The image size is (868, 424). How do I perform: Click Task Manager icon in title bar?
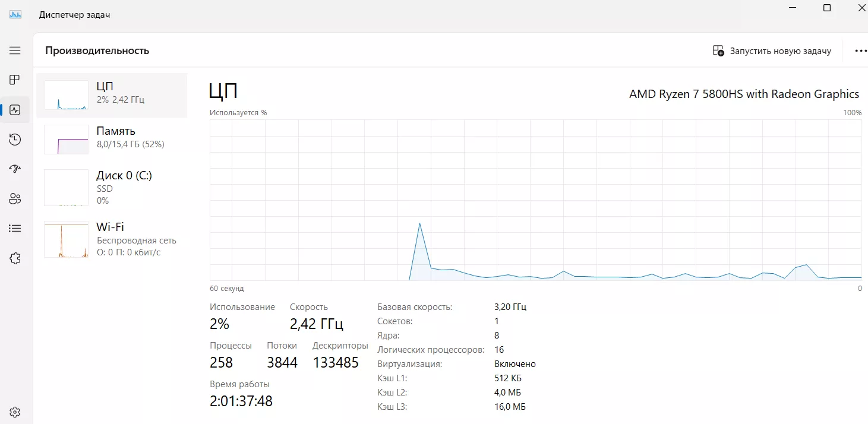(15, 14)
